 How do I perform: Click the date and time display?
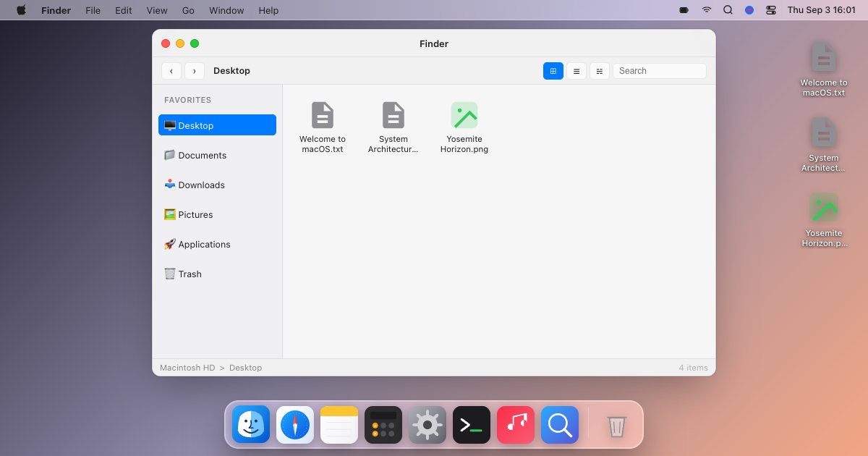coord(821,10)
